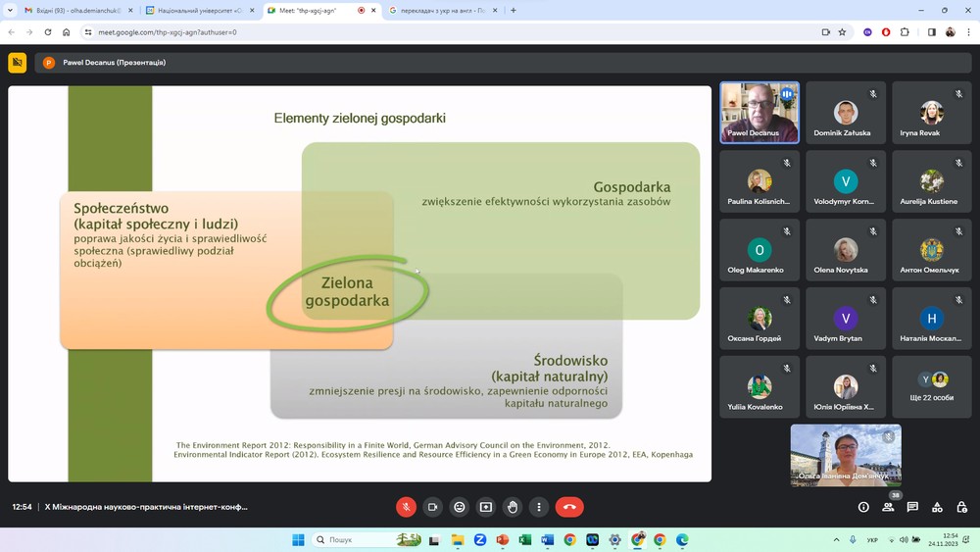Image resolution: width=980 pixels, height=552 pixels.
Task: Unmute the microphone in Meet controls
Action: click(x=406, y=507)
